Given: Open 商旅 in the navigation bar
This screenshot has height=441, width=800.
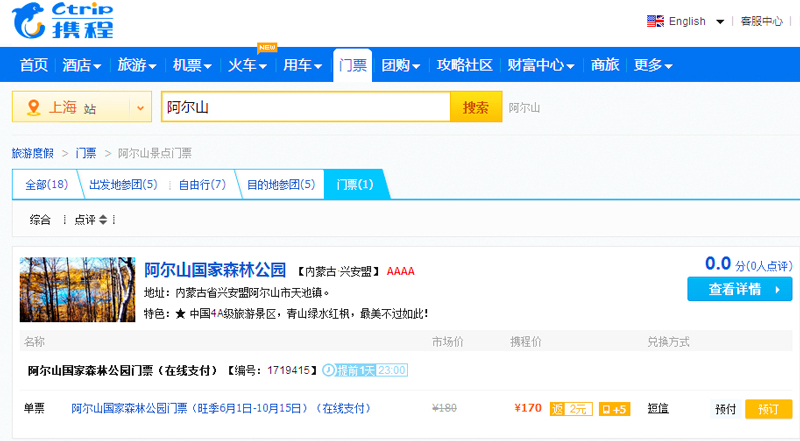Looking at the screenshot, I should tap(605, 65).
